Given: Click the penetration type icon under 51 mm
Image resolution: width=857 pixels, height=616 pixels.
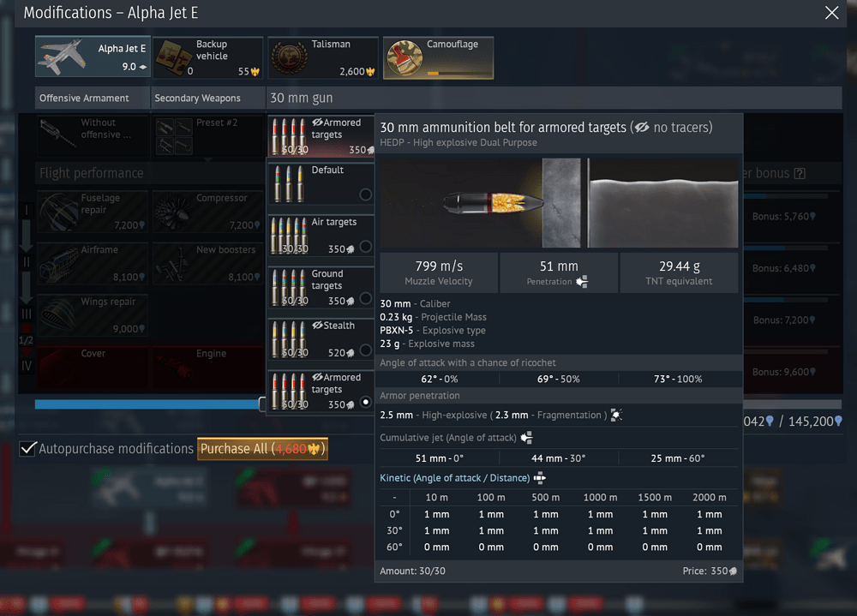Looking at the screenshot, I should click(x=582, y=282).
